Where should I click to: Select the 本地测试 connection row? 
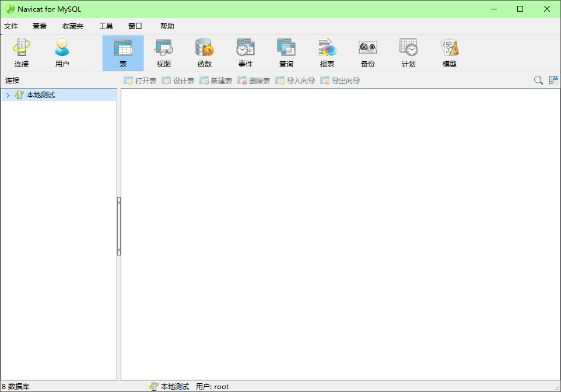[59, 95]
